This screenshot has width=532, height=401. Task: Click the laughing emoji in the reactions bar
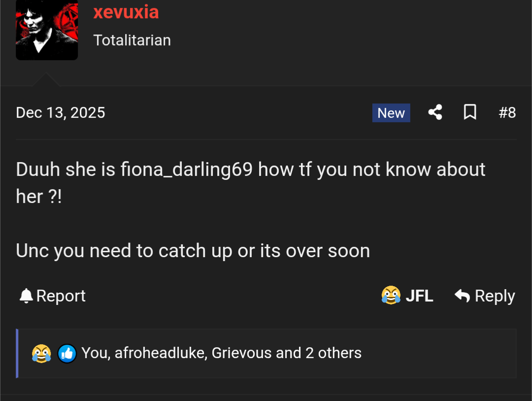tap(41, 353)
